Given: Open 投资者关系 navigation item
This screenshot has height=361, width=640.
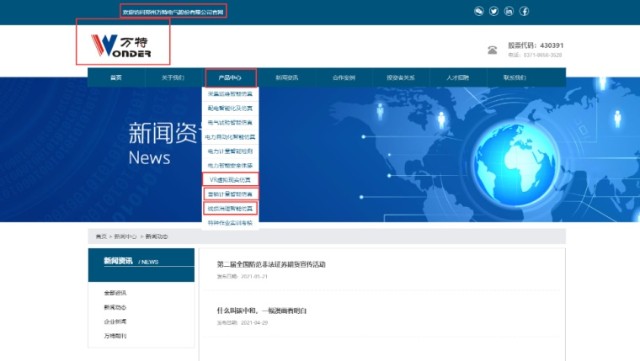Looking at the screenshot, I should point(401,78).
